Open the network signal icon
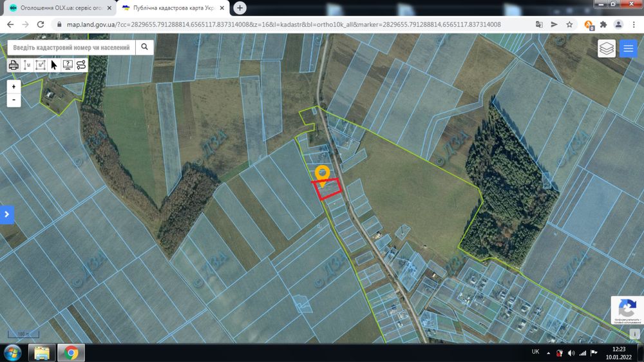 point(582,353)
